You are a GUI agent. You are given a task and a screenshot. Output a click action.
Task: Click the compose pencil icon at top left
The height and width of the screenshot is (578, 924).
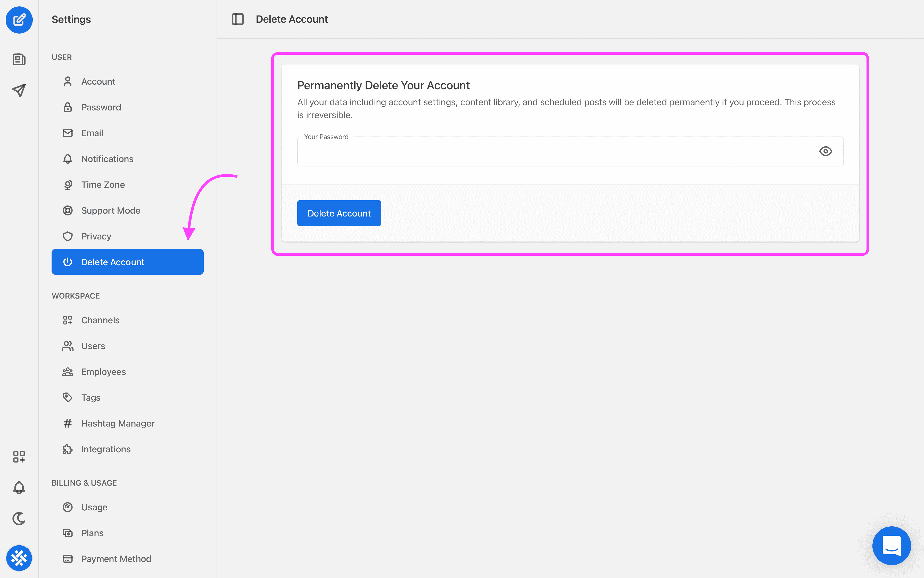(19, 20)
